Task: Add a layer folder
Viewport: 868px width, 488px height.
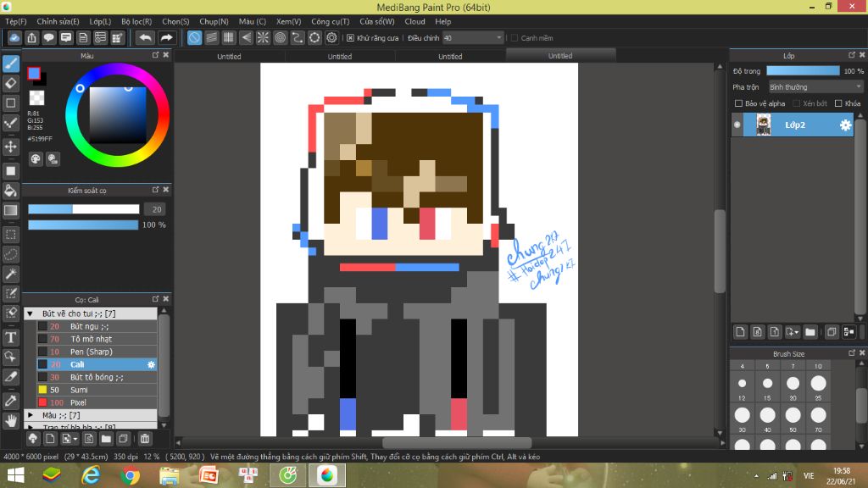Action: [x=810, y=332]
